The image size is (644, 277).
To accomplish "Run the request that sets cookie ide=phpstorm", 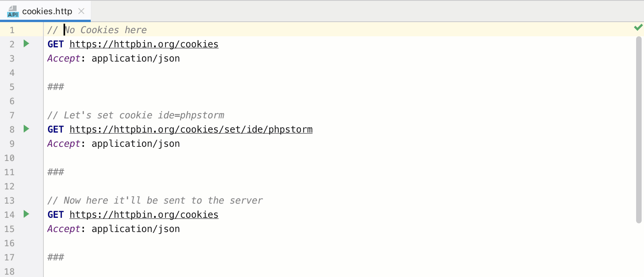I will click(26, 129).
